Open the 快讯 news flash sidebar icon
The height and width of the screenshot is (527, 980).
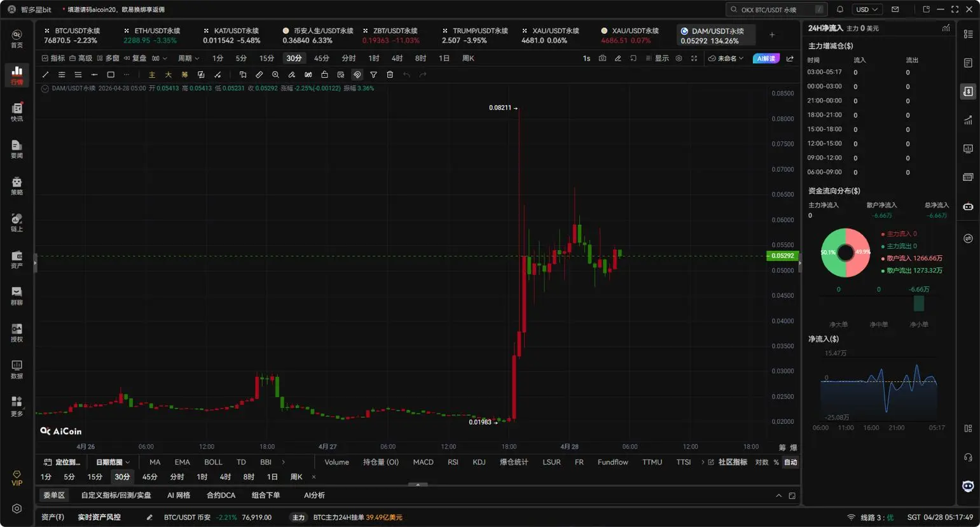coord(17,111)
